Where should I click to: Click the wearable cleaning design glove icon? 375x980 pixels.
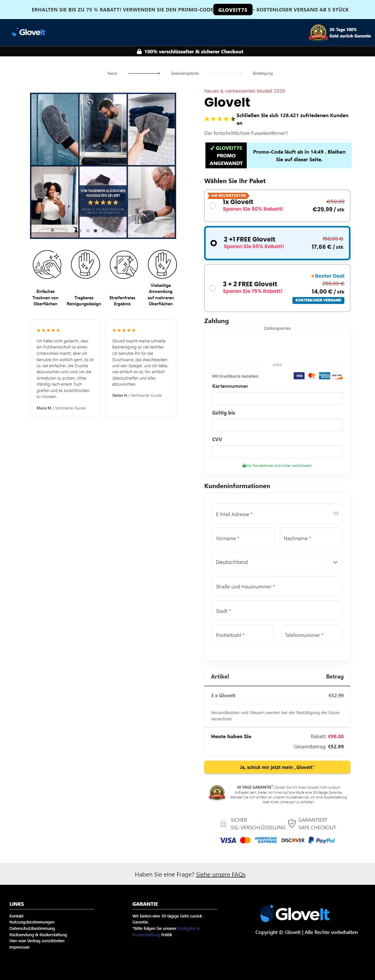tap(86, 264)
